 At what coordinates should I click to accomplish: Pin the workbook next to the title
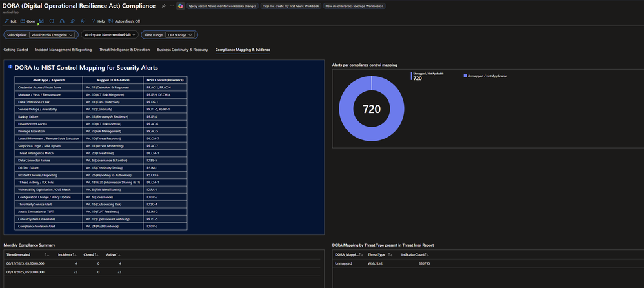(x=163, y=6)
